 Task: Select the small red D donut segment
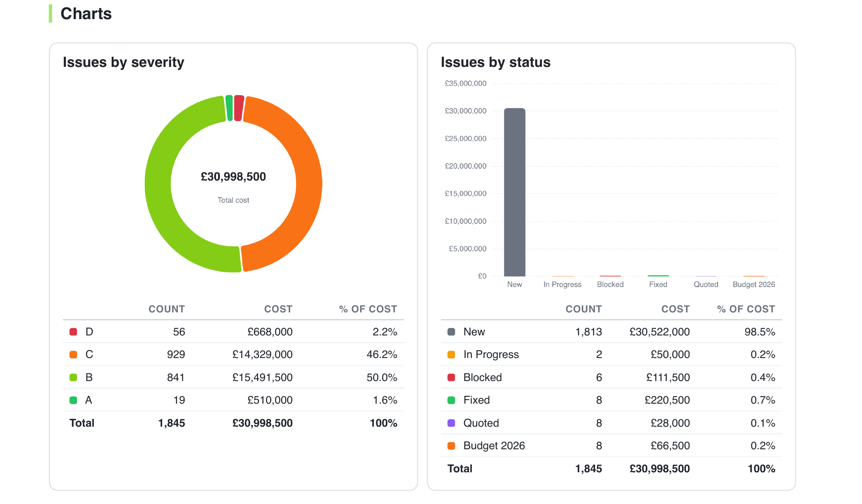tap(239, 108)
